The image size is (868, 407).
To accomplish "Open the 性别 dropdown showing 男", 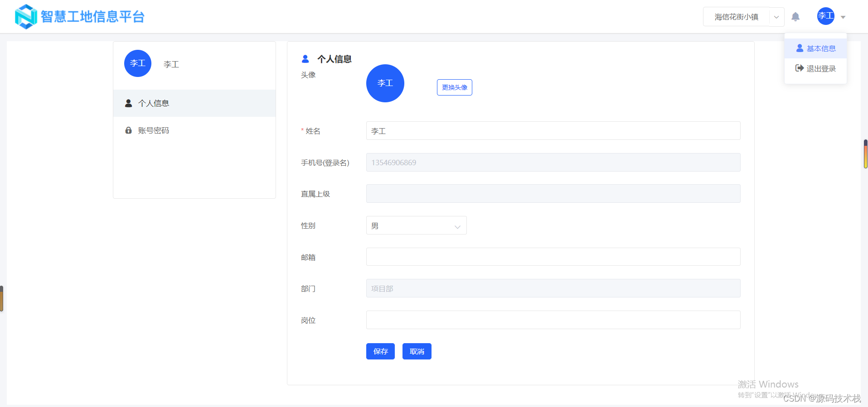I will pos(417,225).
